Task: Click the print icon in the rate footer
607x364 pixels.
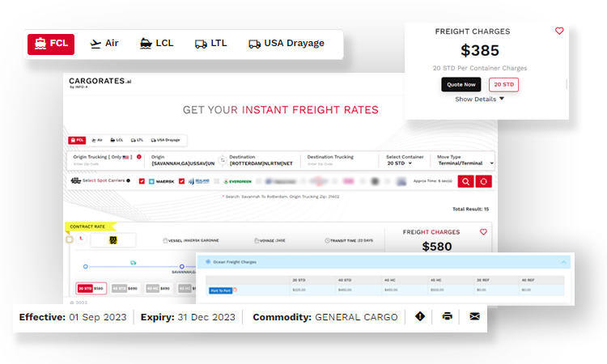Action: [x=447, y=316]
